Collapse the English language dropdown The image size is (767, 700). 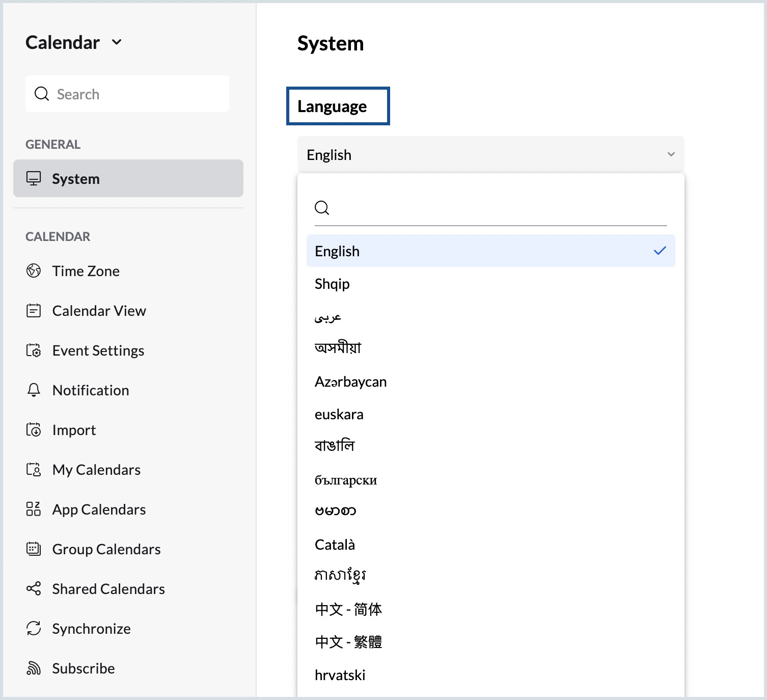(x=671, y=154)
